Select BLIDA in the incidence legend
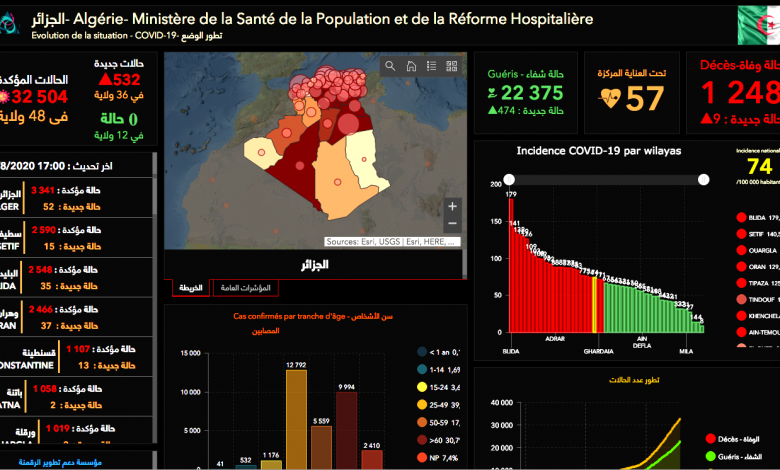This screenshot has width=780, height=470. [x=758, y=217]
